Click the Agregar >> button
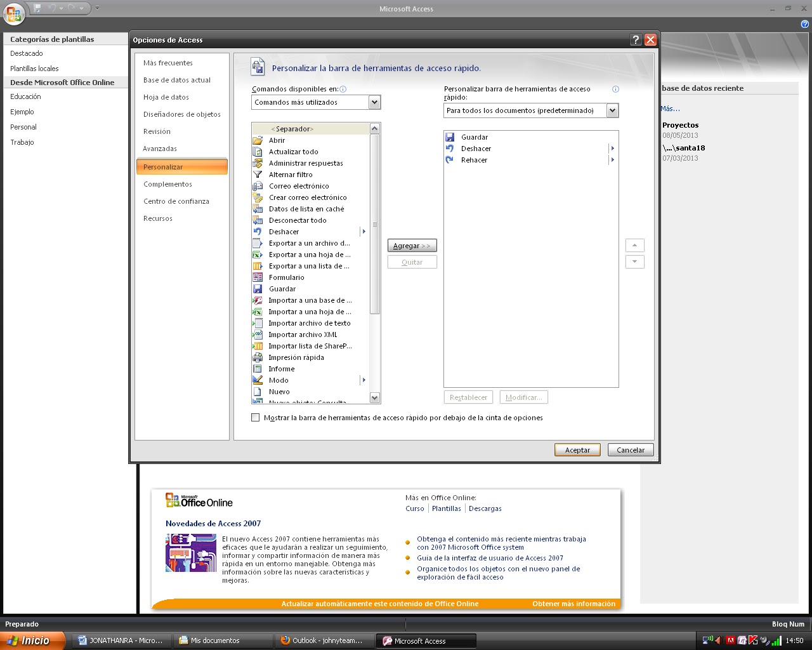 coord(412,246)
